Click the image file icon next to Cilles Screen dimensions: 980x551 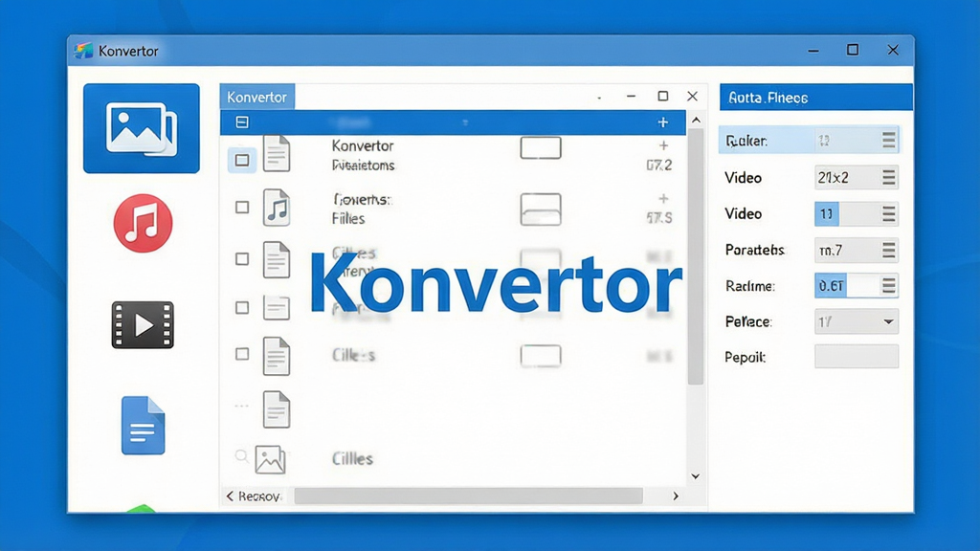tap(270, 460)
